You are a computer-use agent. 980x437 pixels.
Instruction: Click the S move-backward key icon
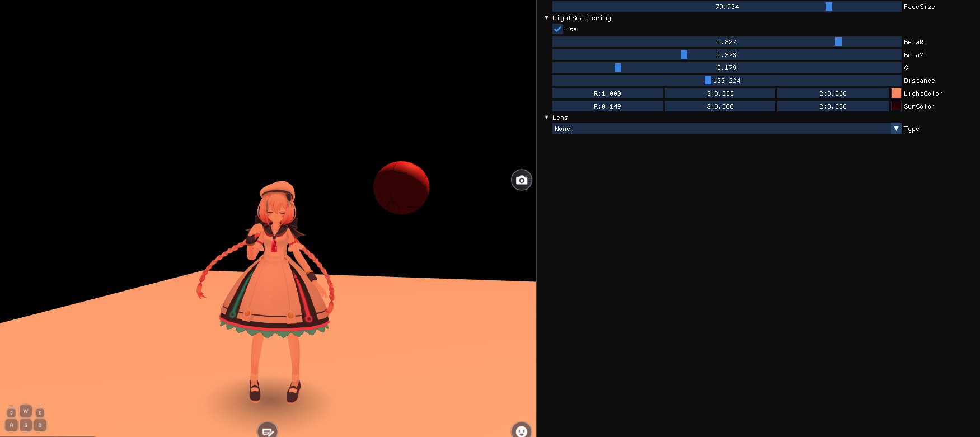pos(26,425)
